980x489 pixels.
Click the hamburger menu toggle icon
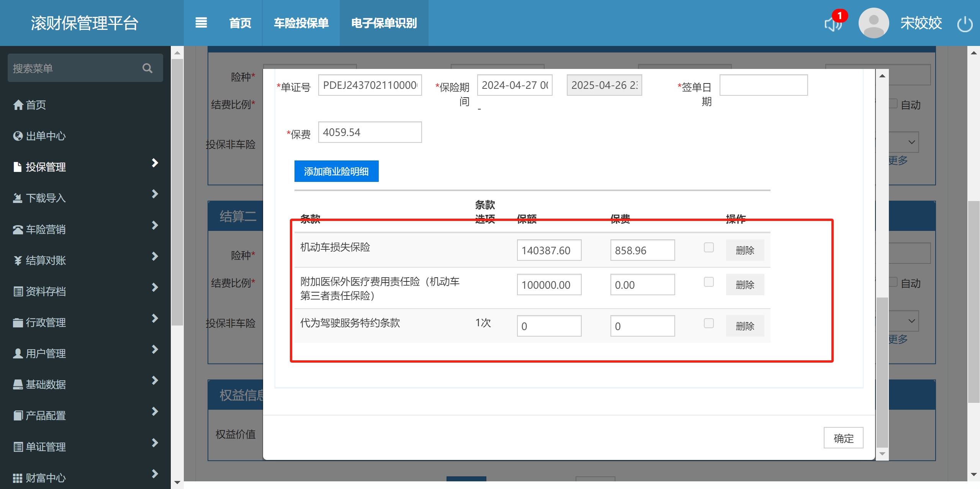point(201,23)
